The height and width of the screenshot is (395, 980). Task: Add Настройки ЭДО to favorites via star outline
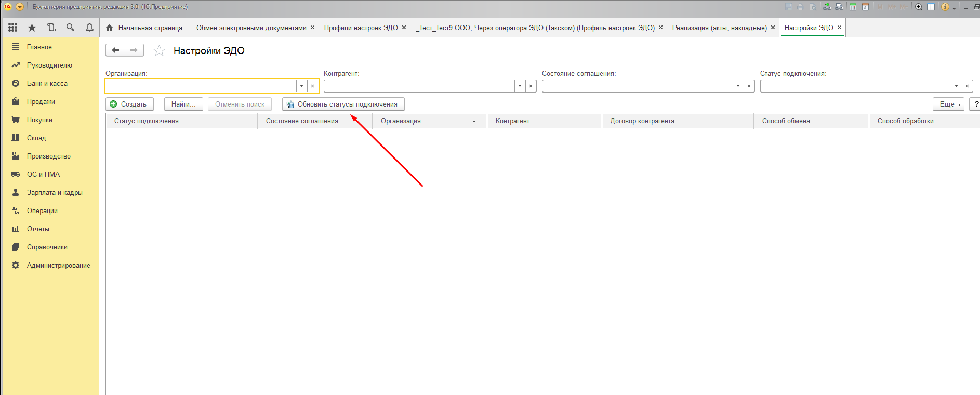coord(159,50)
